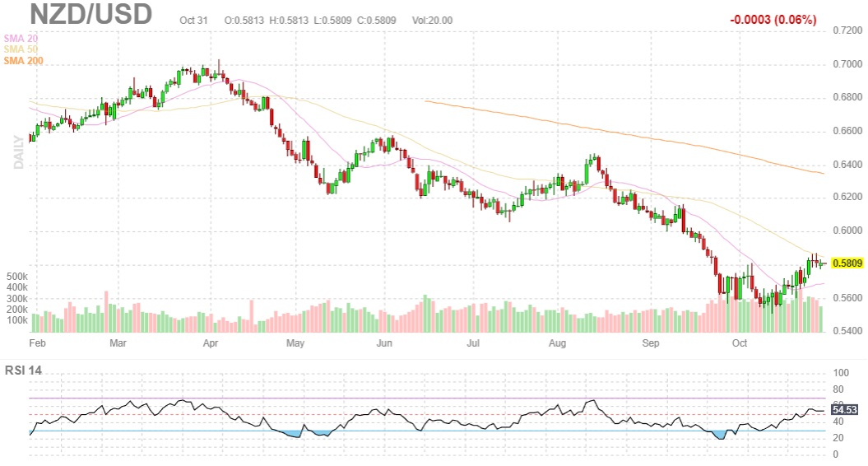The width and height of the screenshot is (868, 466).
Task: Select the SMA 20 legend label
Action: (21, 38)
